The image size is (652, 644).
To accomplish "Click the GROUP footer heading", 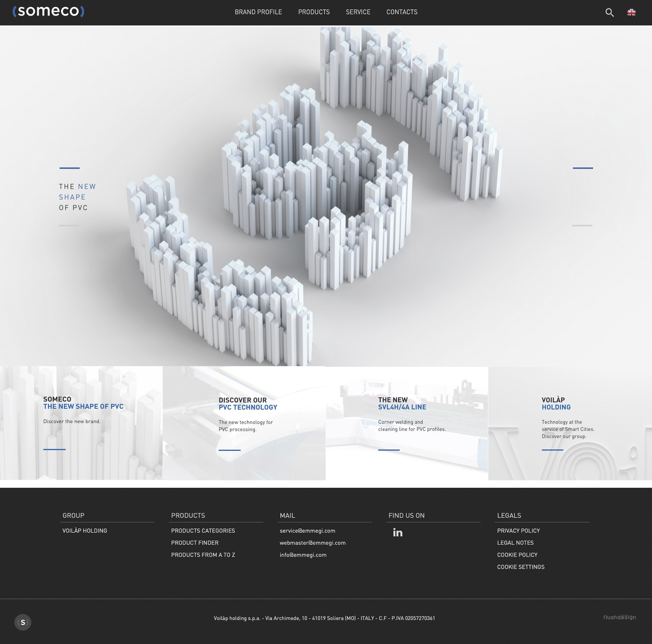I will pos(73,515).
